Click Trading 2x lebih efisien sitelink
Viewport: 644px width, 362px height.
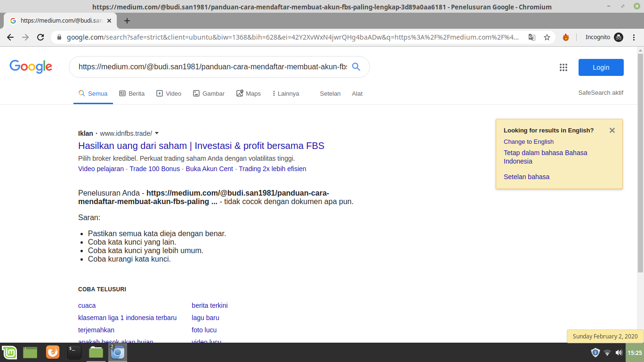[273, 169]
